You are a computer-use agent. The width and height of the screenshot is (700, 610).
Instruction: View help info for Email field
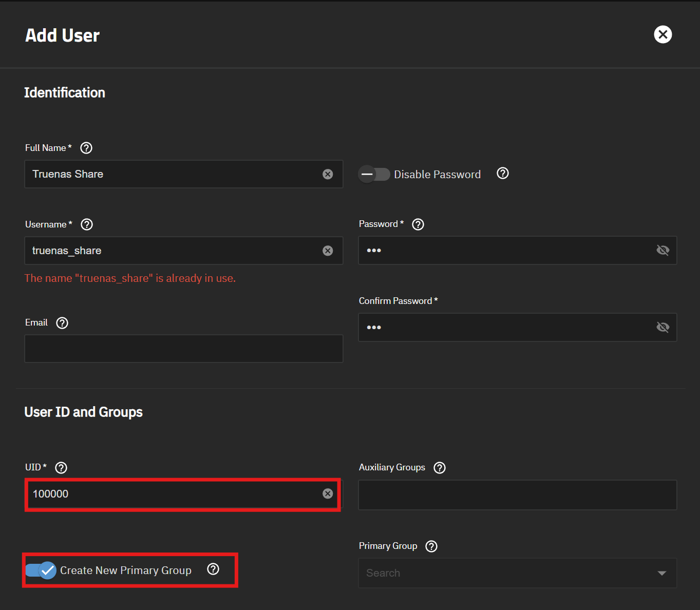coord(62,323)
